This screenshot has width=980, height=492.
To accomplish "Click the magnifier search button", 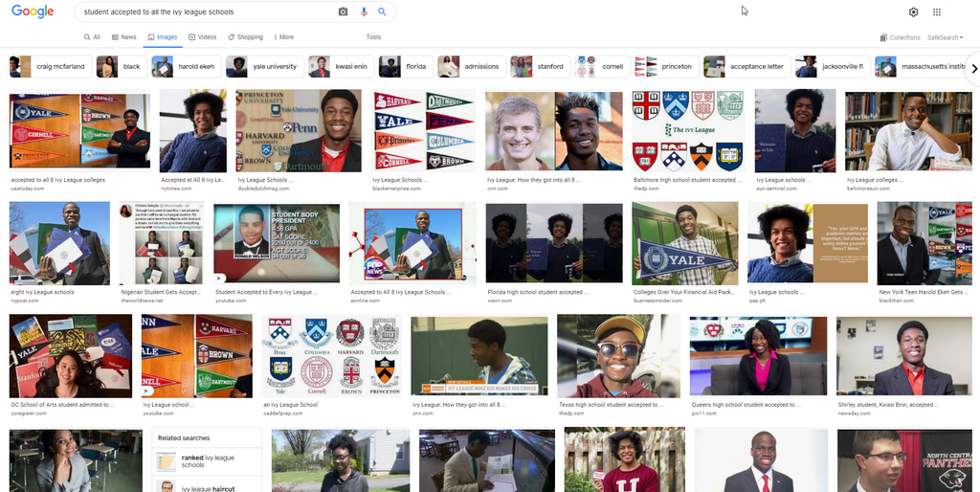I will pos(382,11).
